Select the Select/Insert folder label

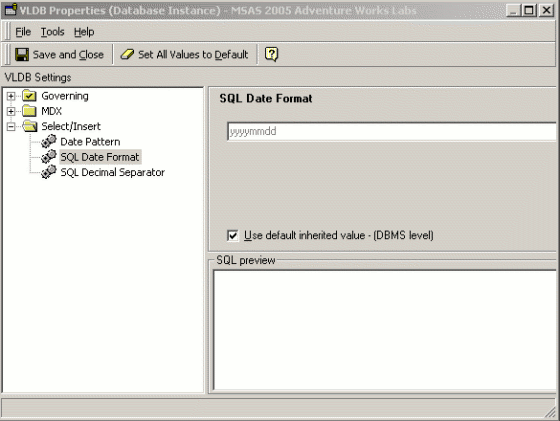click(71, 126)
